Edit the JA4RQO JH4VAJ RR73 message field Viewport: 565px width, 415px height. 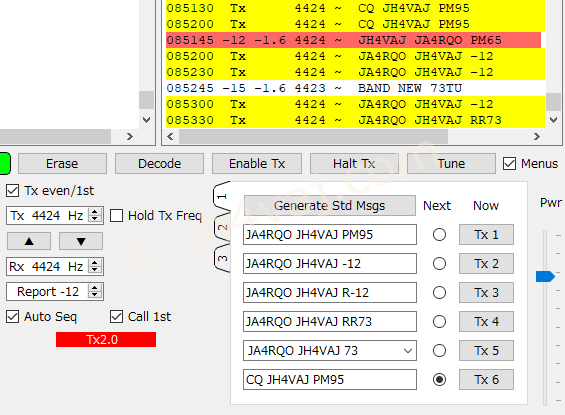[x=330, y=321]
